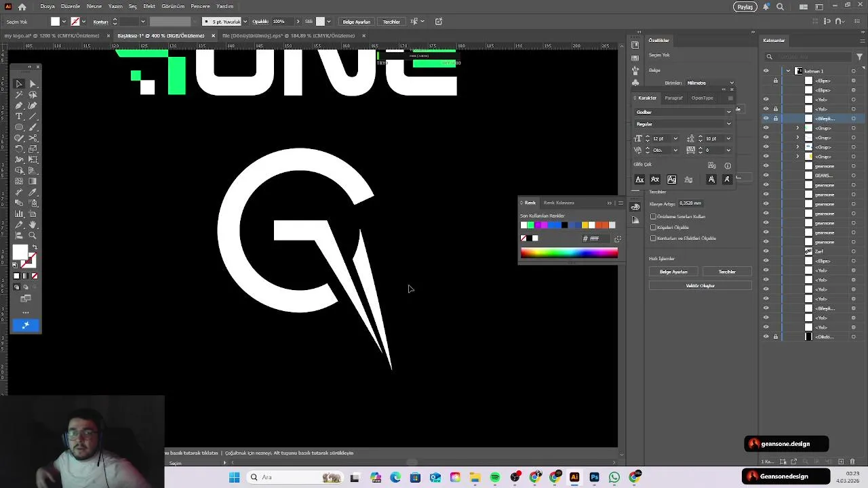Select the Ellipse shape tool

(19, 127)
